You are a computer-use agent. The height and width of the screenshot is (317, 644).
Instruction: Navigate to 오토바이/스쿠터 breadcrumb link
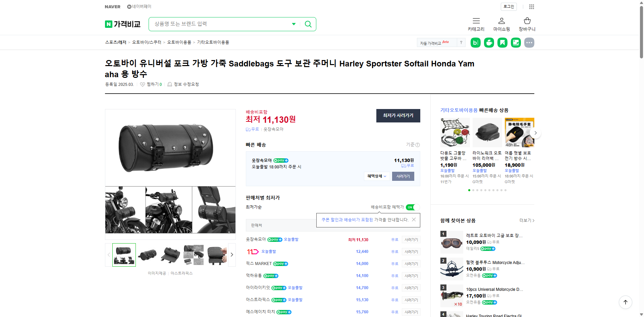(x=146, y=42)
